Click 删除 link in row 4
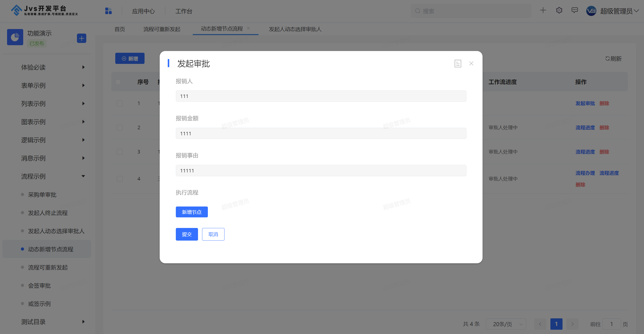Image resolution: width=644 pixels, height=334 pixels. (580, 185)
